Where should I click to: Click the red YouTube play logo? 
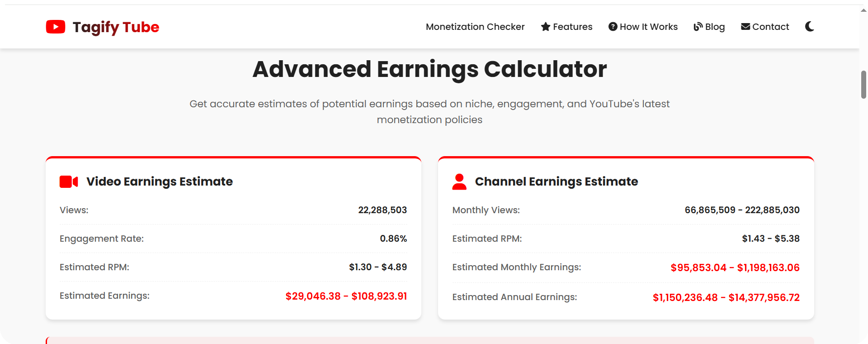55,27
